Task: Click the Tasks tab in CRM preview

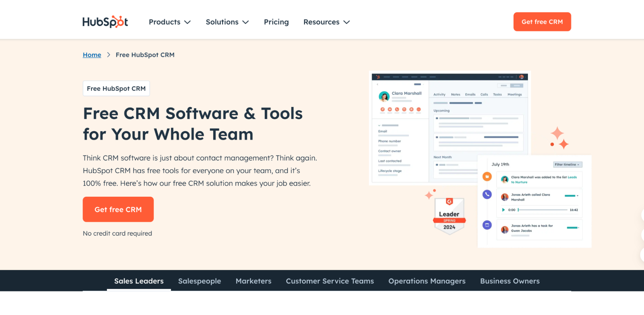Action: click(497, 94)
